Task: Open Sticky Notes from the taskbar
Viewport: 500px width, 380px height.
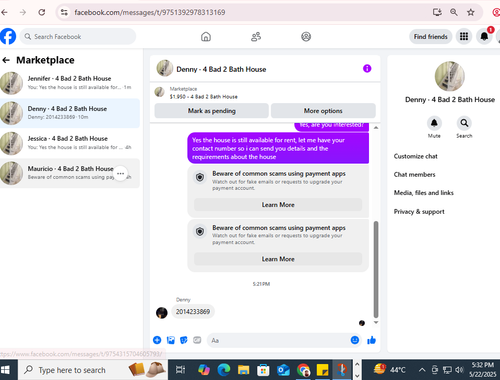Action: coord(322,370)
